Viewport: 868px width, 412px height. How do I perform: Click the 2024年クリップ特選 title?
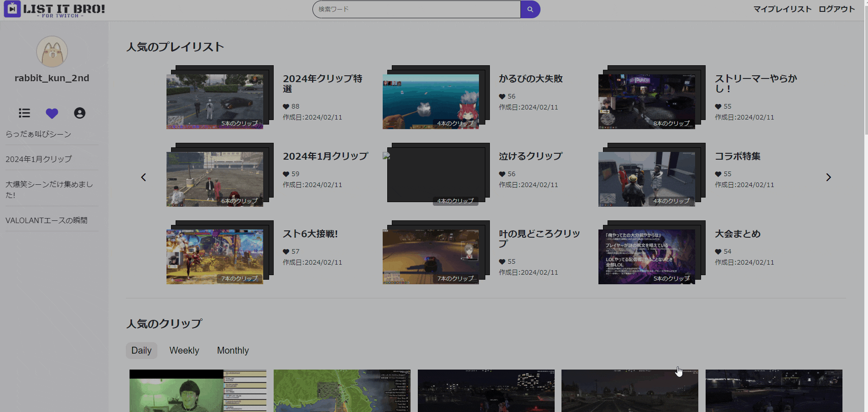pos(322,83)
